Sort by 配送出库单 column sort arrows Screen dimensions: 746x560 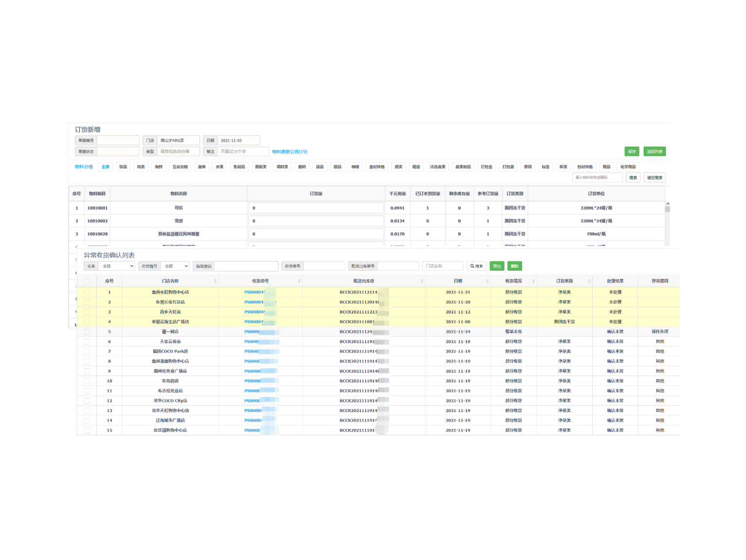(422, 281)
